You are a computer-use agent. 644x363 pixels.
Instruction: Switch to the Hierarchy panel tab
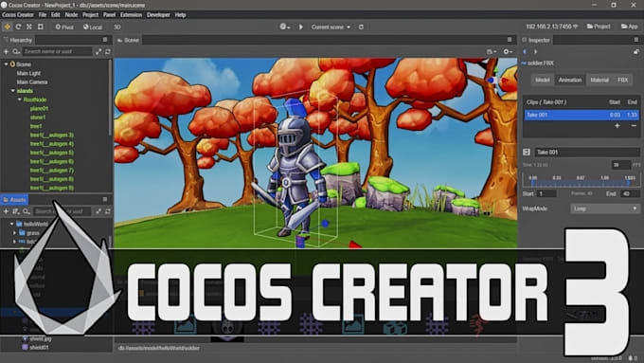click(18, 40)
